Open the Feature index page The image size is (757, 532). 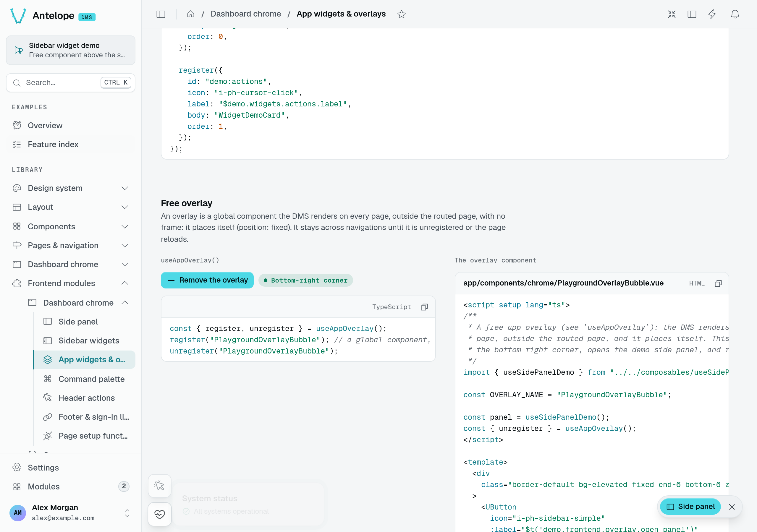click(x=71, y=144)
